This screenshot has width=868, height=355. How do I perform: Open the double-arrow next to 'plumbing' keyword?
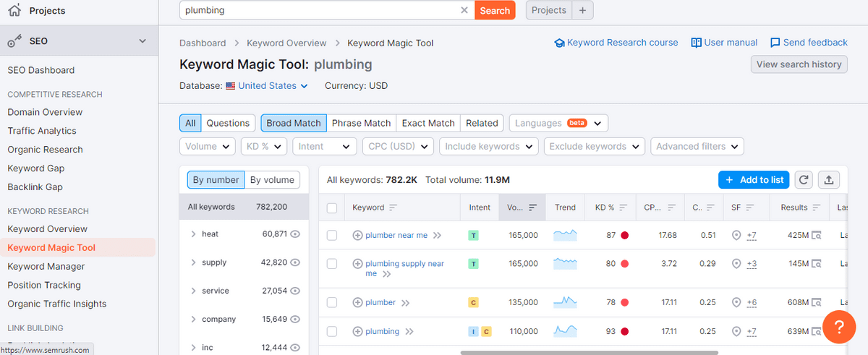click(409, 332)
